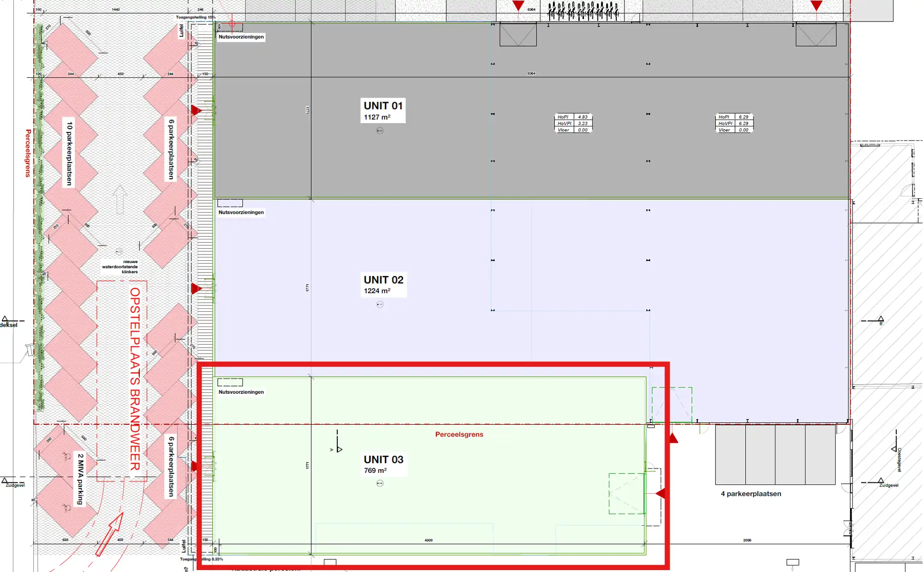Click the green dashed gate square in Unit 03
The width and height of the screenshot is (924, 572).
pos(627,493)
